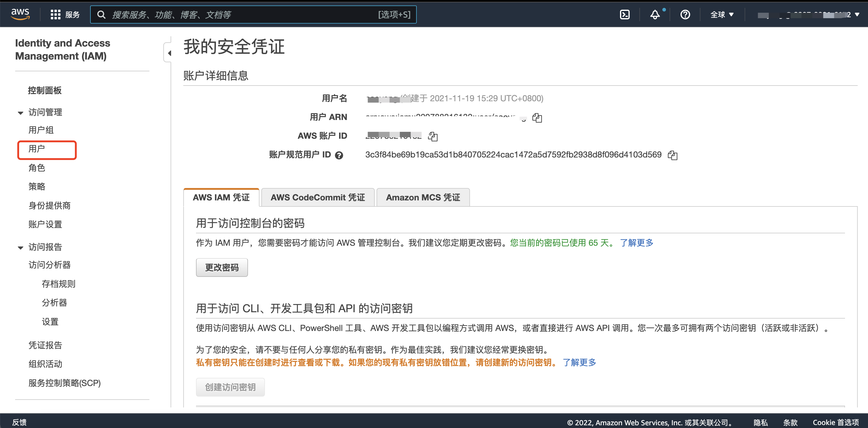Open 角色 in sidebar
The height and width of the screenshot is (428, 868).
point(37,167)
